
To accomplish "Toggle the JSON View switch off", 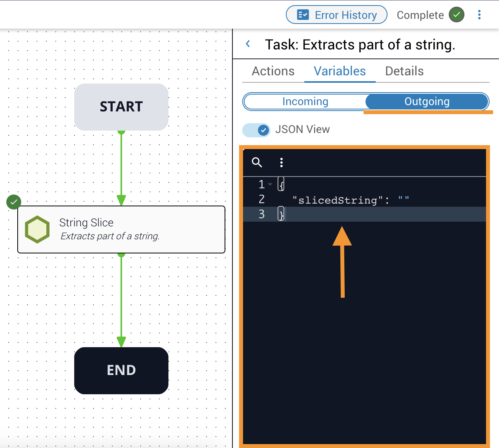I will [x=256, y=130].
